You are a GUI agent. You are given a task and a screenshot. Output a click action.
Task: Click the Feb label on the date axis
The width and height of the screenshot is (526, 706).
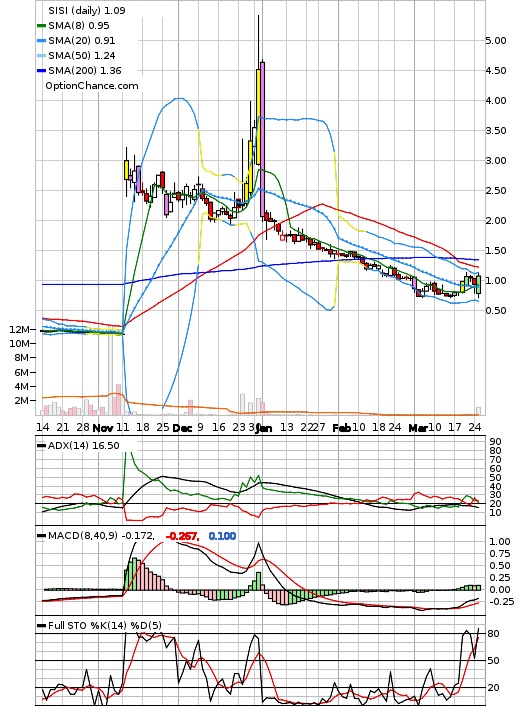(341, 428)
